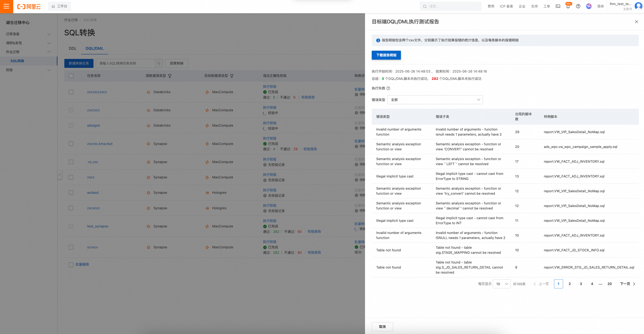Open the ICP 备案 top menu
Screen dimensions: 644x334
point(507,6)
